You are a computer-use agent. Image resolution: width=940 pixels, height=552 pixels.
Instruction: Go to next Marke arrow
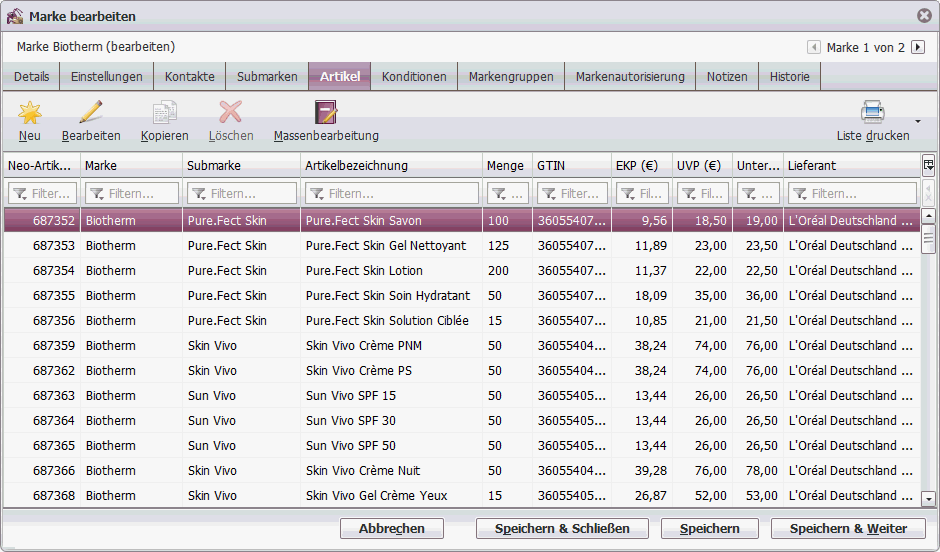(x=918, y=47)
